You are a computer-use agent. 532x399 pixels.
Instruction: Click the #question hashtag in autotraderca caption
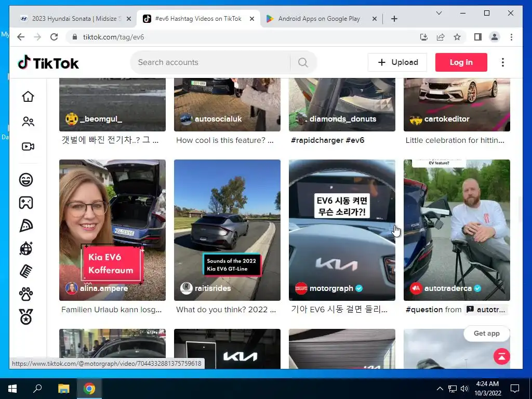[x=424, y=310]
